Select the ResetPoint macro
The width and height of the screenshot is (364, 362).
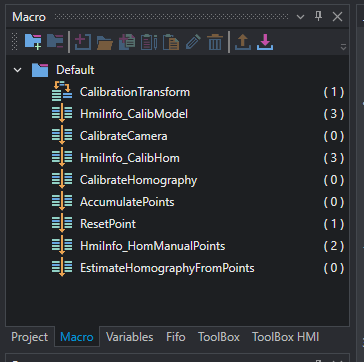tap(108, 224)
